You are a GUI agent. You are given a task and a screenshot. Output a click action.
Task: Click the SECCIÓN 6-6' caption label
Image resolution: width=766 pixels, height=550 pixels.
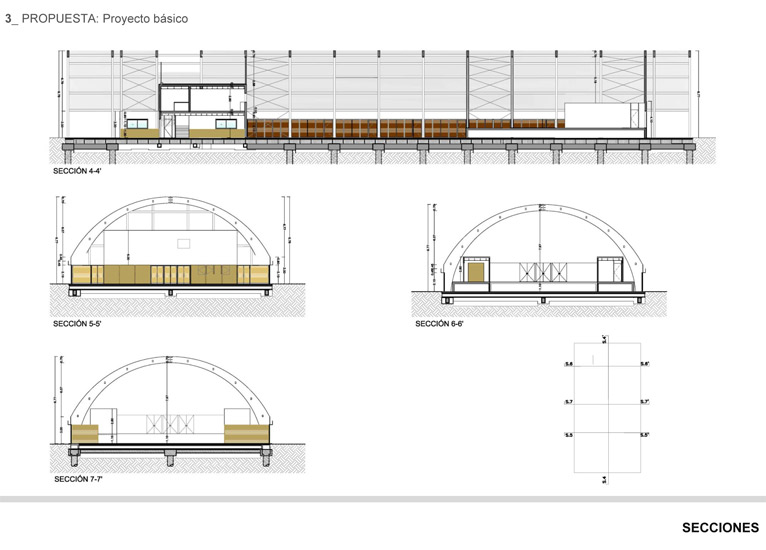click(440, 325)
